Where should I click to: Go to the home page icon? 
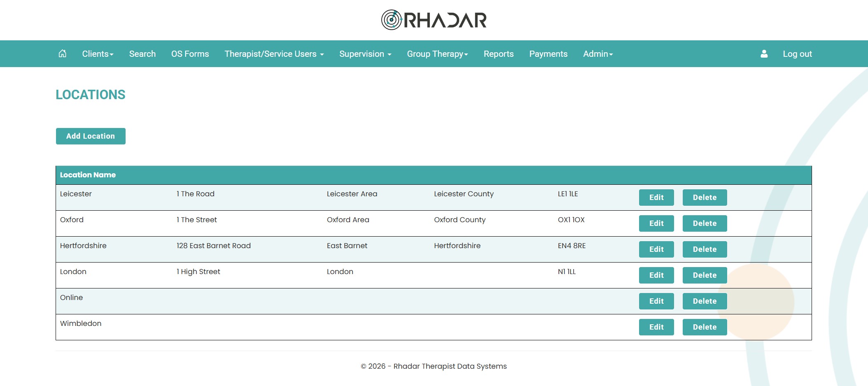pyautogui.click(x=62, y=53)
